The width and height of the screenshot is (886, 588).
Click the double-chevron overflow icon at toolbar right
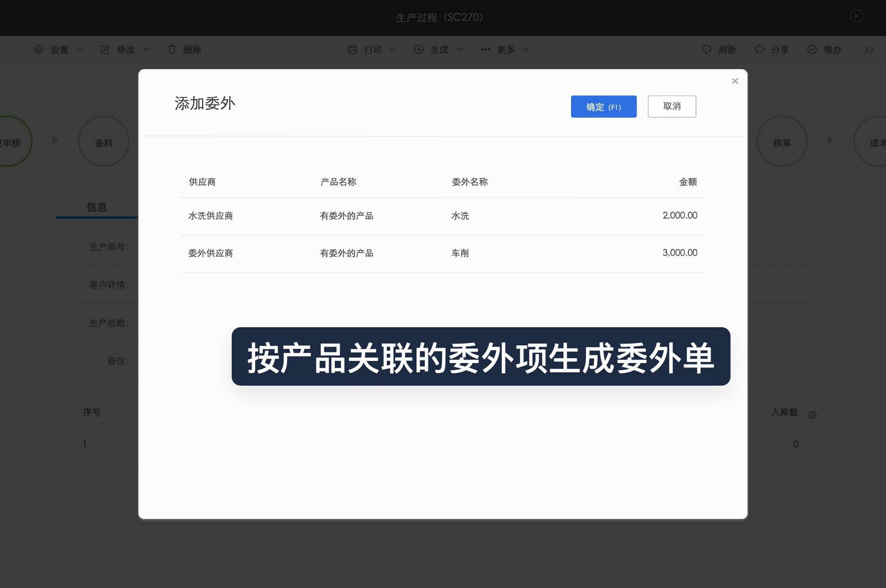[x=869, y=50]
